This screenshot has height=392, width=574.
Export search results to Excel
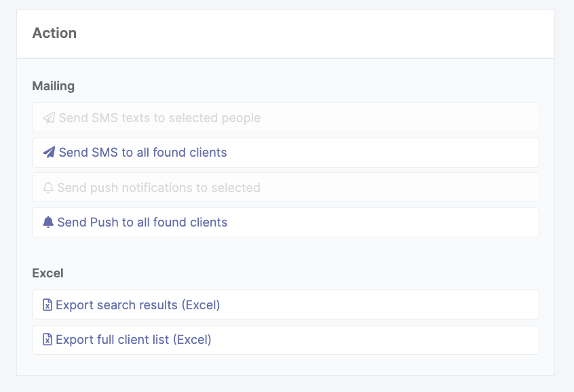coord(138,305)
